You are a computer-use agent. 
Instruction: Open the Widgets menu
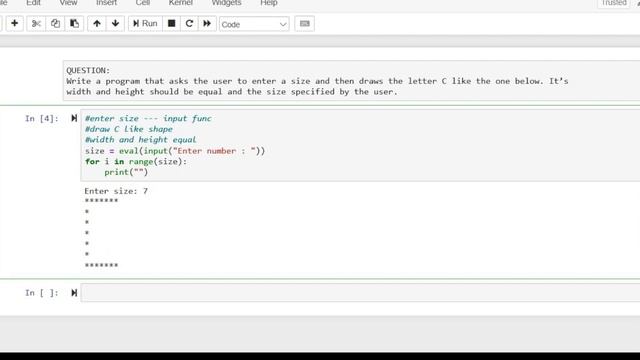click(227, 3)
